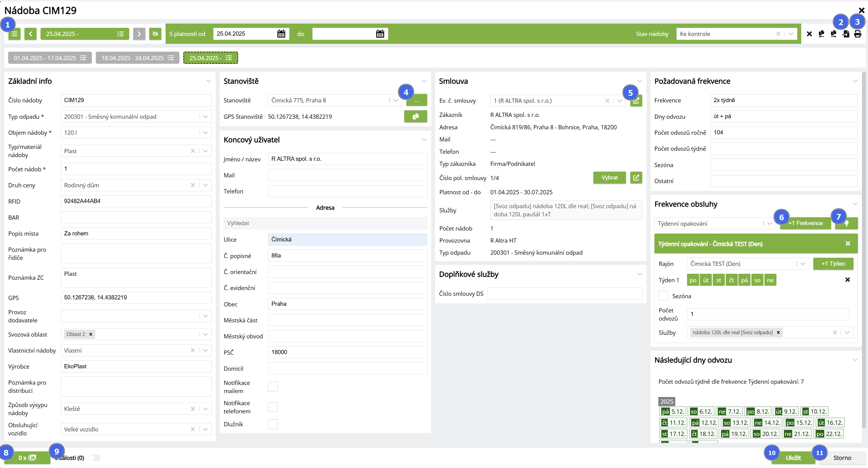This screenshot has height=468, width=868.
Task: Open the Stav nádoby dropdown
Action: pos(791,34)
